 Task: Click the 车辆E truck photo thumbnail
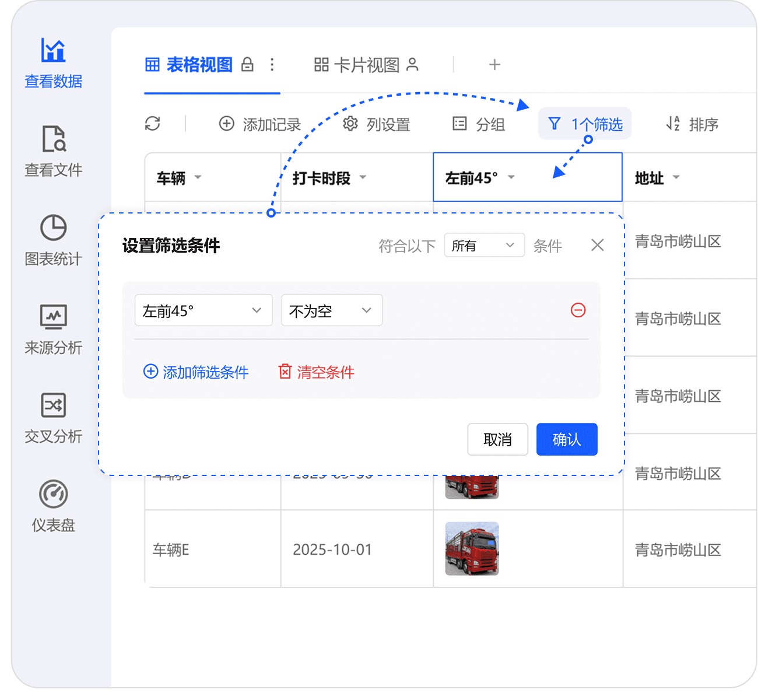pyautogui.click(x=472, y=549)
